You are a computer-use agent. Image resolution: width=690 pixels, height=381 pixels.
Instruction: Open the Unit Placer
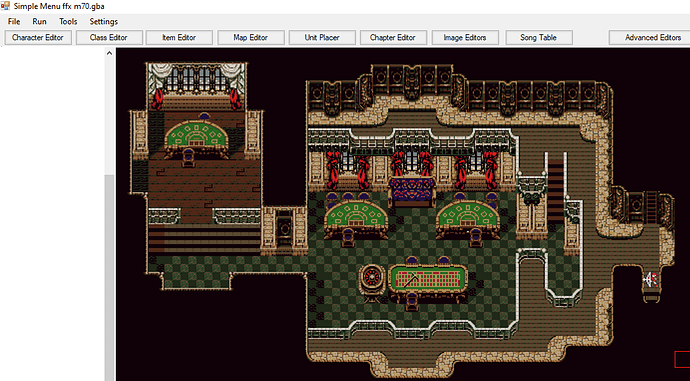pyautogui.click(x=322, y=38)
